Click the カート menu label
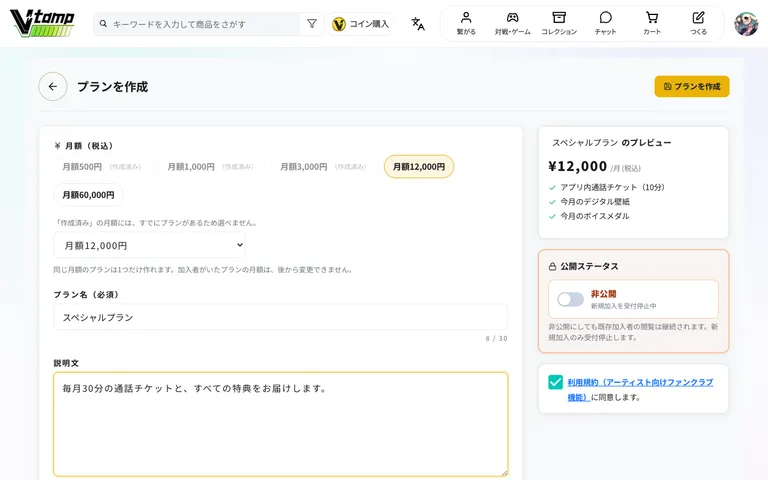This screenshot has width=768, height=480. 652,32
